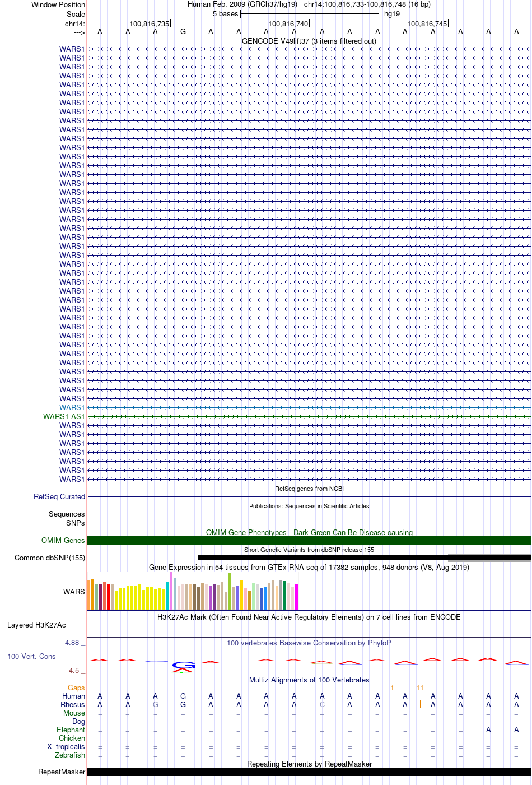Image resolution: width=532 pixels, height=785 pixels.
Task: Click the 5 bases scale bar label
Action: tap(225, 13)
